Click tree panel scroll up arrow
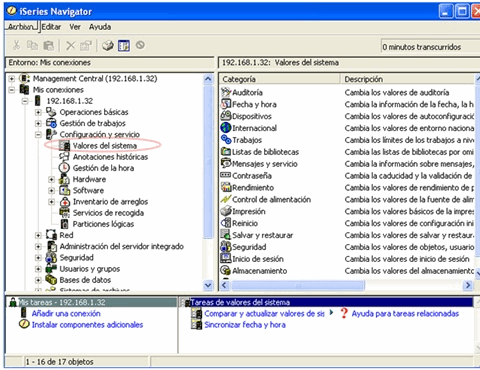The width and height of the screenshot is (480, 370). click(208, 79)
